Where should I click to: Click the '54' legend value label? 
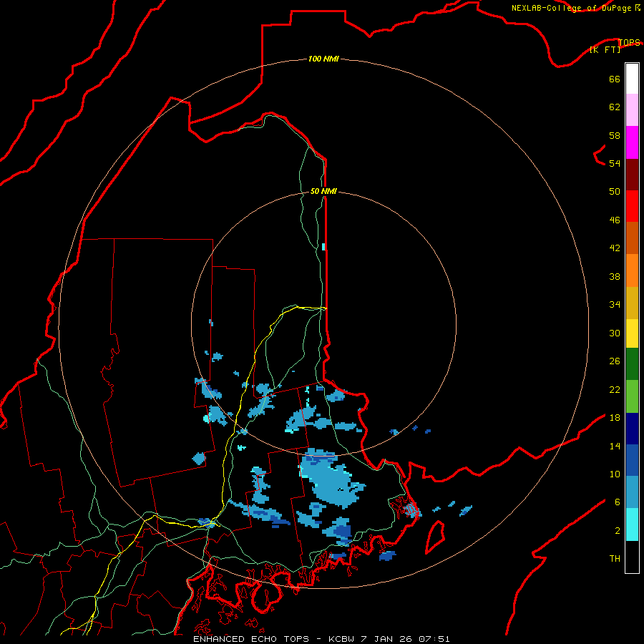(615, 163)
